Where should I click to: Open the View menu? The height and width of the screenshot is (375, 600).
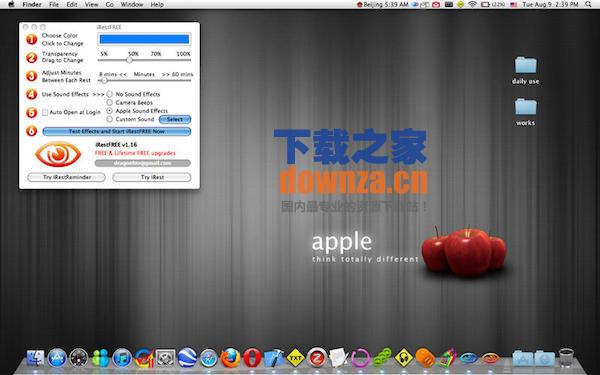(91, 5)
